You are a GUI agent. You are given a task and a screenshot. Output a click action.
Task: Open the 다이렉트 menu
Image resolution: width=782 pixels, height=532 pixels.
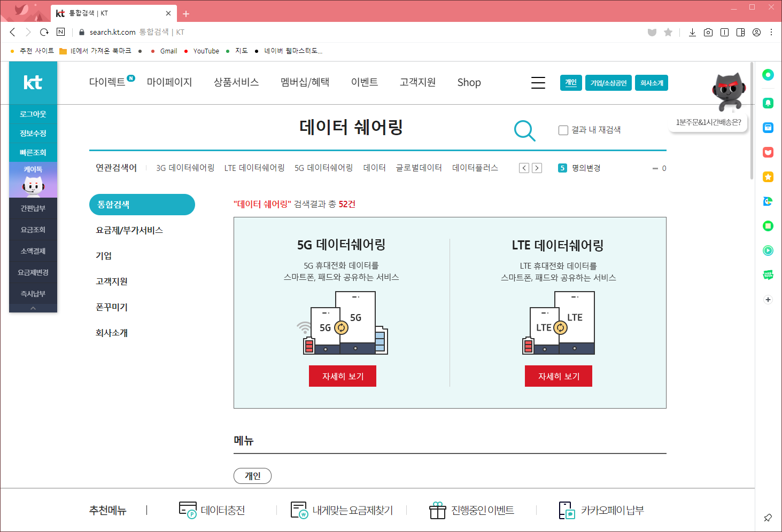[107, 82]
